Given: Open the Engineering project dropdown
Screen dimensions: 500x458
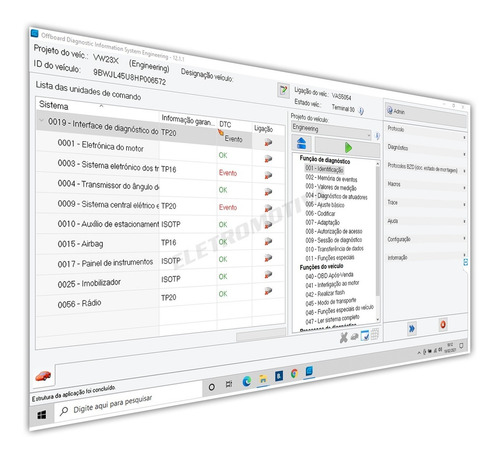Looking at the screenshot, I should click(x=331, y=130).
